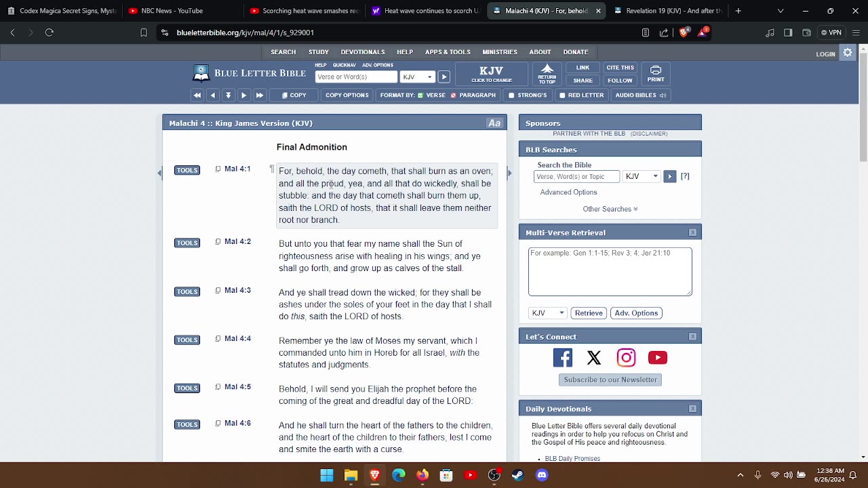The image size is (868, 488).
Task: Click the Aa font size button
Action: click(x=494, y=123)
